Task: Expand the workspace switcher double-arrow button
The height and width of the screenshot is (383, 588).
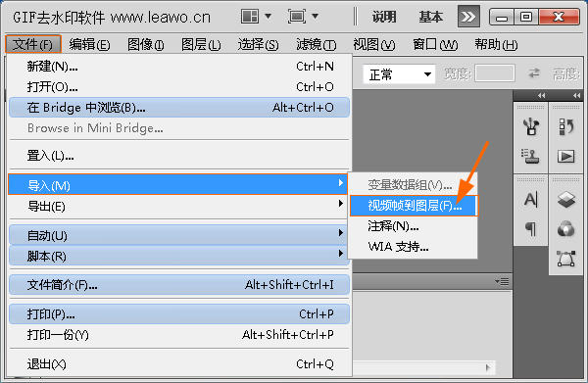Action: click(x=468, y=17)
